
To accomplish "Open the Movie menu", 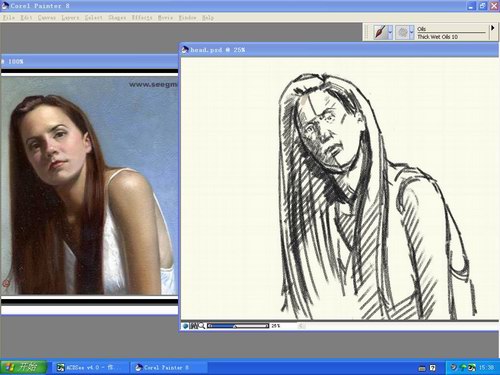I will click(165, 17).
